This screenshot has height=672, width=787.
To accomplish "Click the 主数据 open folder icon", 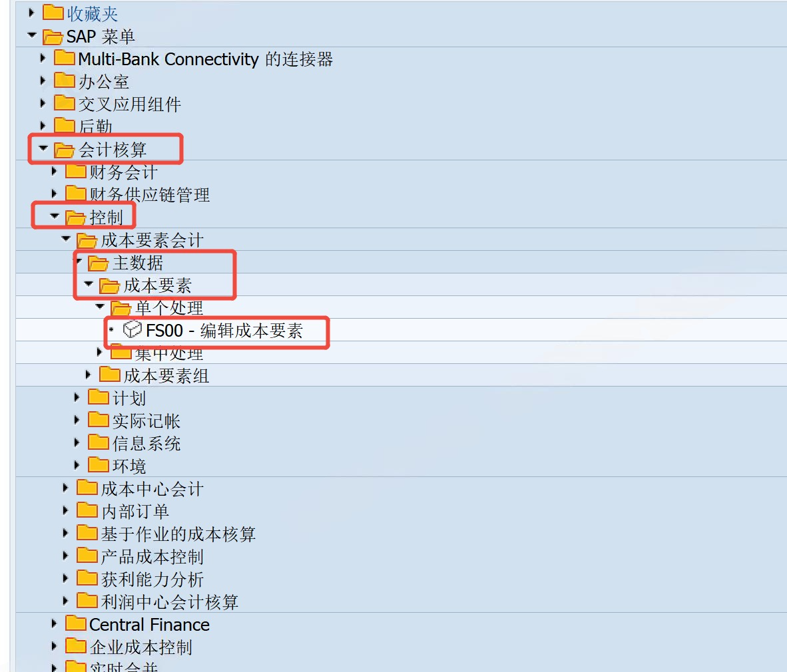I will 99,263.
